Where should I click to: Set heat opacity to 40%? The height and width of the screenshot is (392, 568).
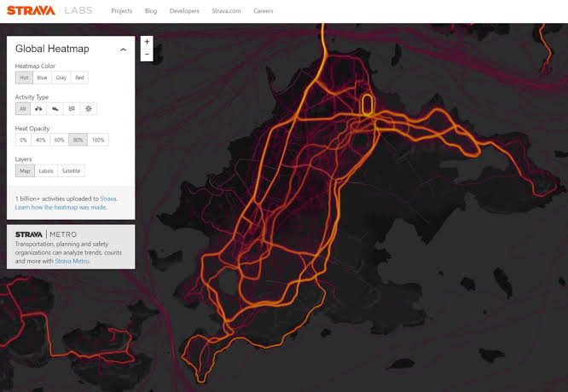[x=41, y=140]
